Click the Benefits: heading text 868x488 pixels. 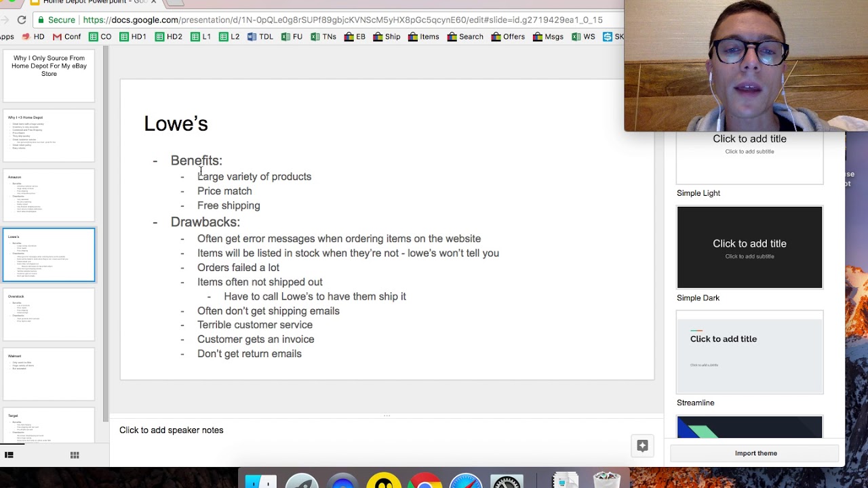tap(196, 161)
